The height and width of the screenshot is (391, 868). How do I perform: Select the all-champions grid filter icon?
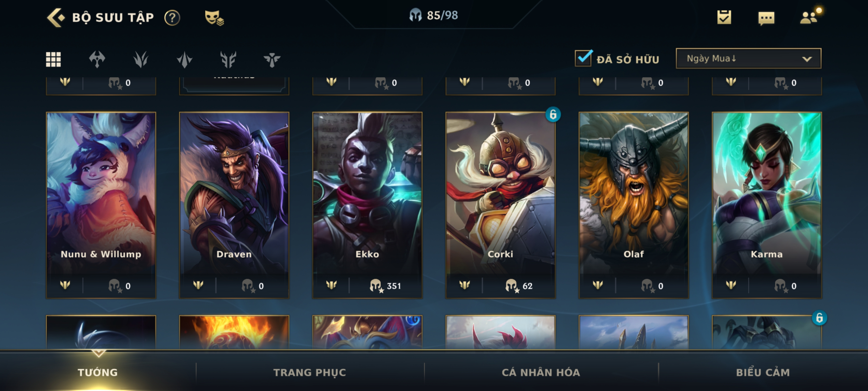coord(53,59)
